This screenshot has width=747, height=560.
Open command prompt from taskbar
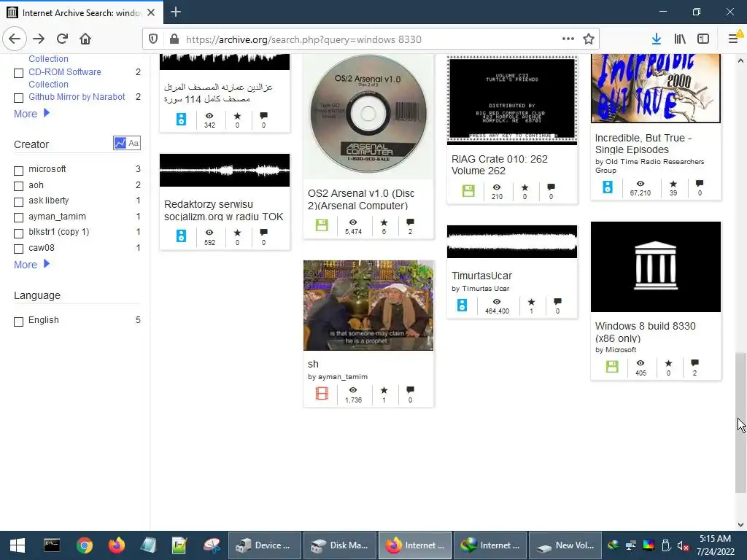[x=52, y=545]
